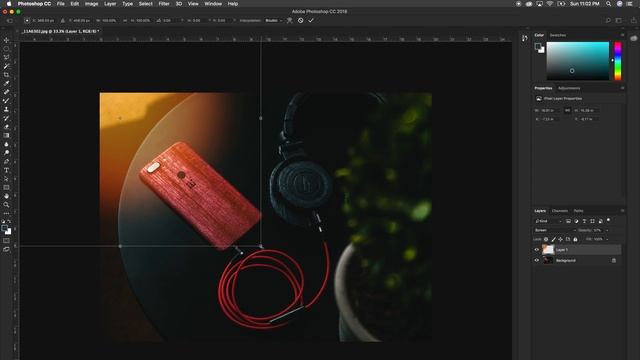Toggle the type layer filter
Screen dimensions: 640x360
point(584,221)
